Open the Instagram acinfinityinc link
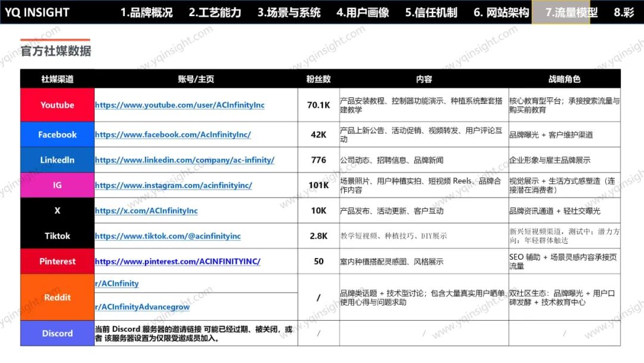 (174, 186)
